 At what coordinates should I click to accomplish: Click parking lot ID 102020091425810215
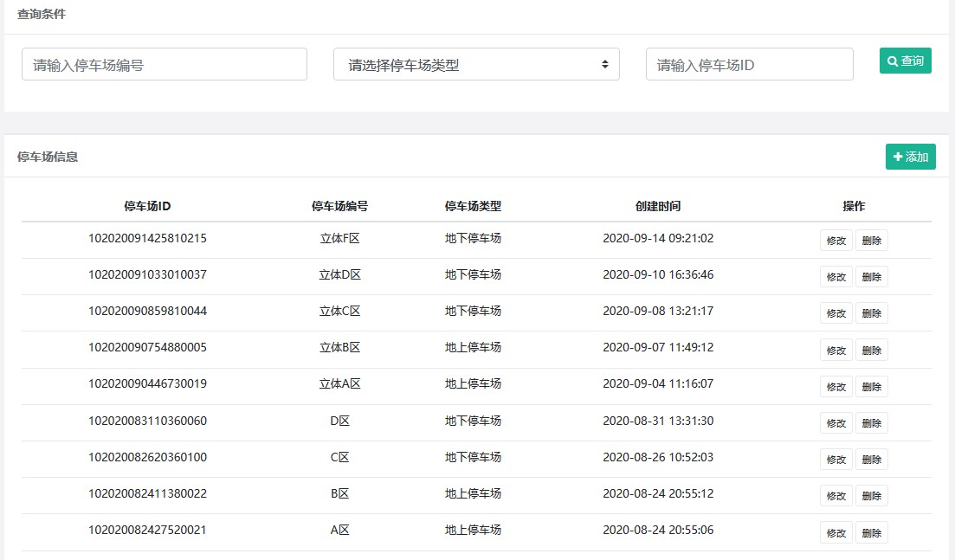pos(147,238)
